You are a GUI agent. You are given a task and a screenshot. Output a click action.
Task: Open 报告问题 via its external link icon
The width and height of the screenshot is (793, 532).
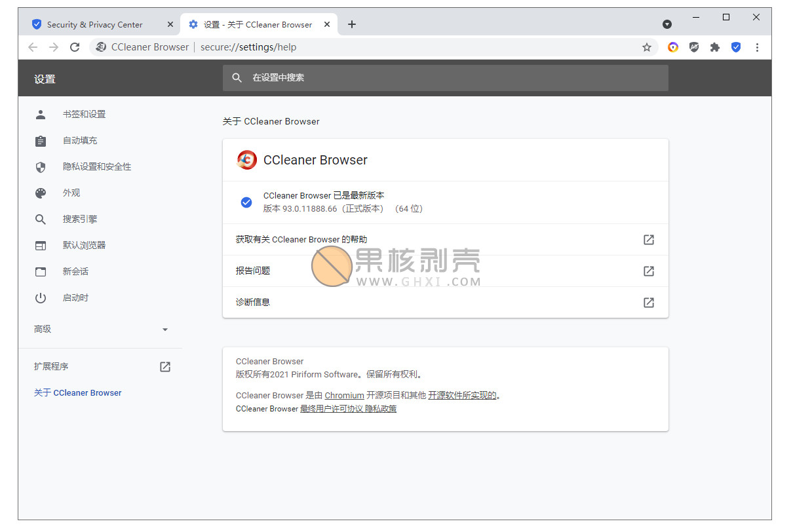(x=648, y=271)
